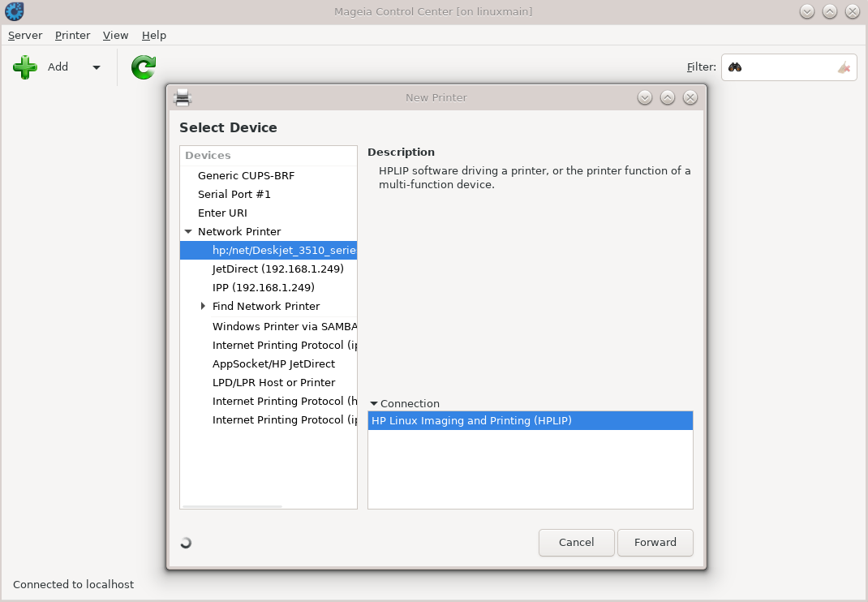The width and height of the screenshot is (868, 602).
Task: Open the Add dropdown arrow
Action: pos(97,67)
